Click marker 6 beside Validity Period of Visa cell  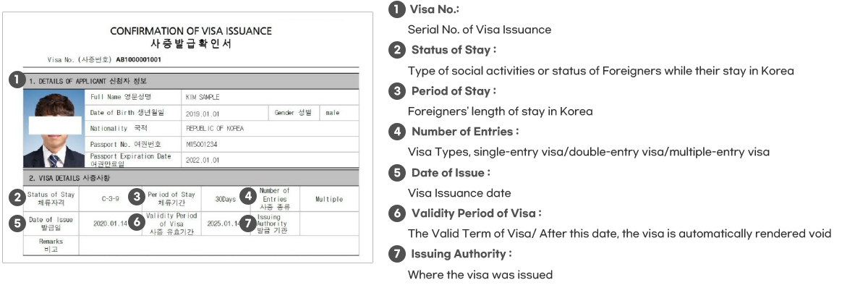coord(137,223)
